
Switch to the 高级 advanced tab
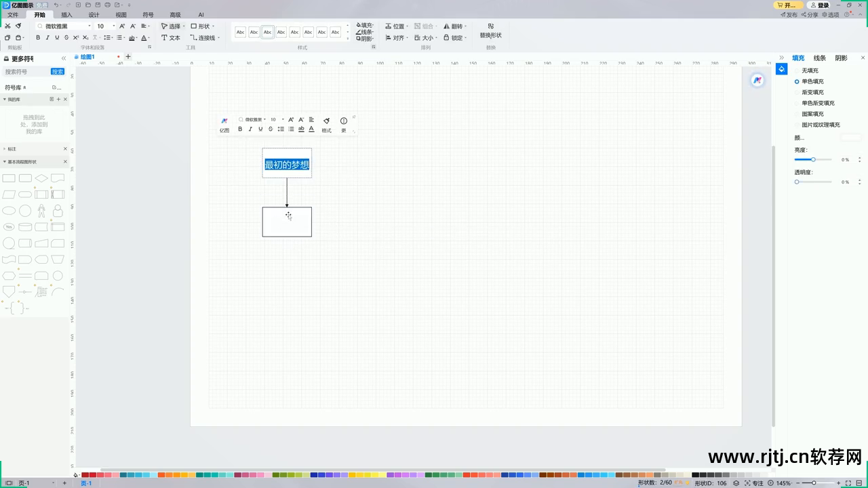pos(175,14)
